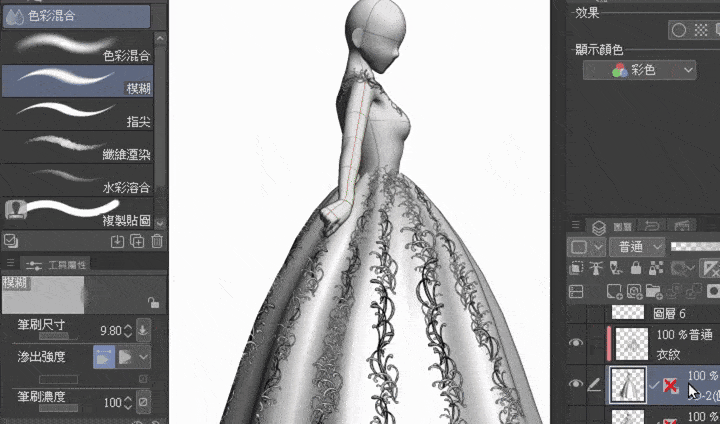Click merge with lower layer icon
The width and height of the screenshot is (720, 424).
click(x=693, y=291)
